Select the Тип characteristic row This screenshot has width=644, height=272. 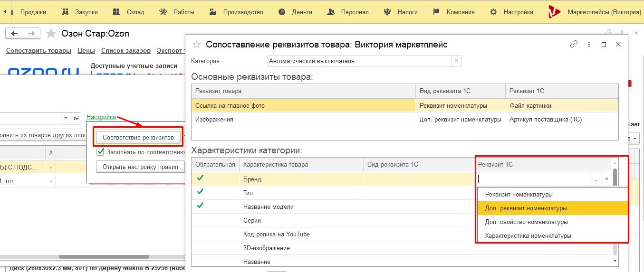coord(333,193)
